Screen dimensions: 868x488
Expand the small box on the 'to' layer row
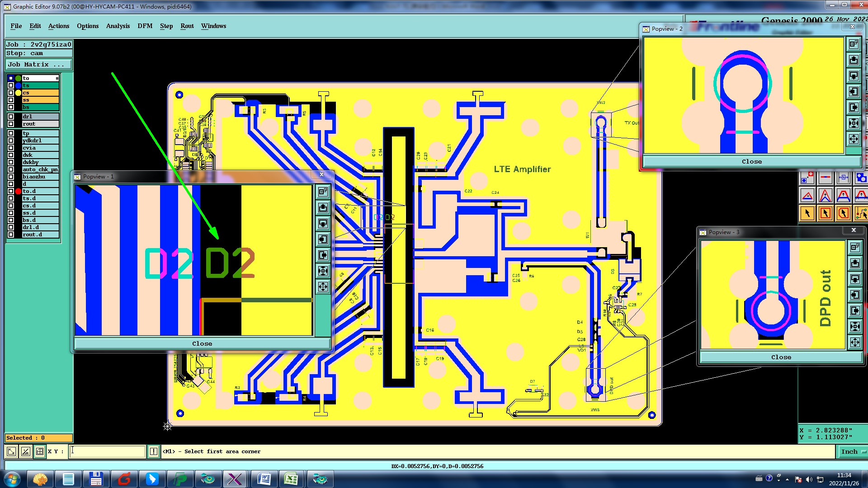pyautogui.click(x=57, y=79)
